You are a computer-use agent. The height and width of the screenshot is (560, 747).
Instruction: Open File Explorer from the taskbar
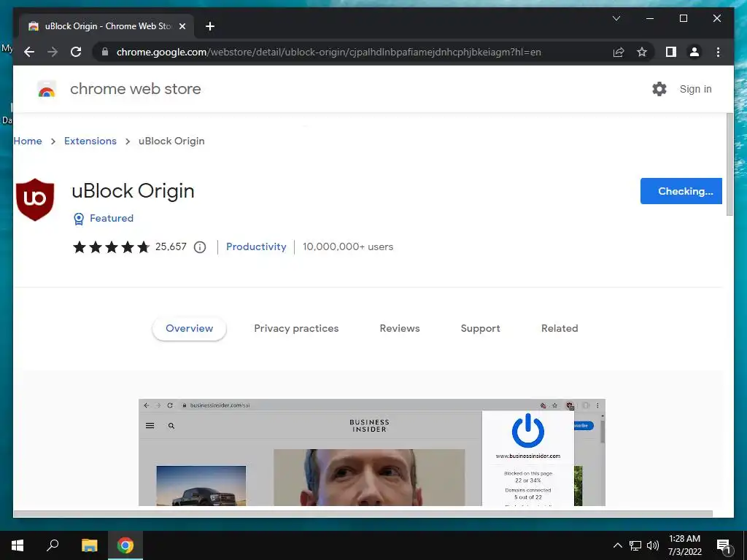[x=89, y=545]
